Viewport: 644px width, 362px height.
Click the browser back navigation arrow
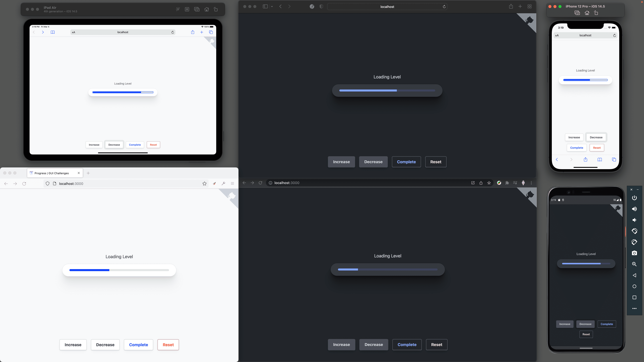pyautogui.click(x=6, y=183)
